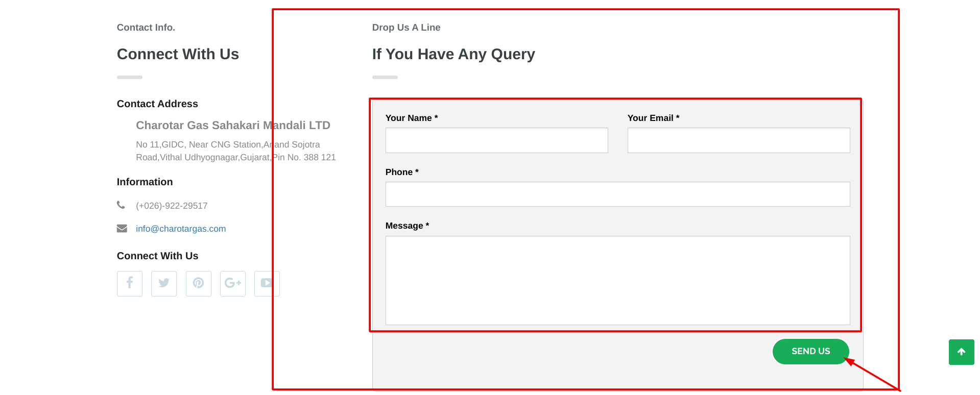Open the Facebook social icon

point(130,283)
